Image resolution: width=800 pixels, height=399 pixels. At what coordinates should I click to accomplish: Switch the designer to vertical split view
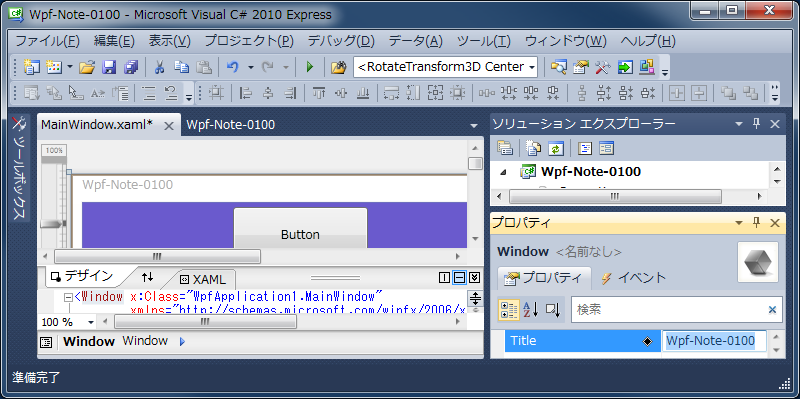click(x=444, y=277)
